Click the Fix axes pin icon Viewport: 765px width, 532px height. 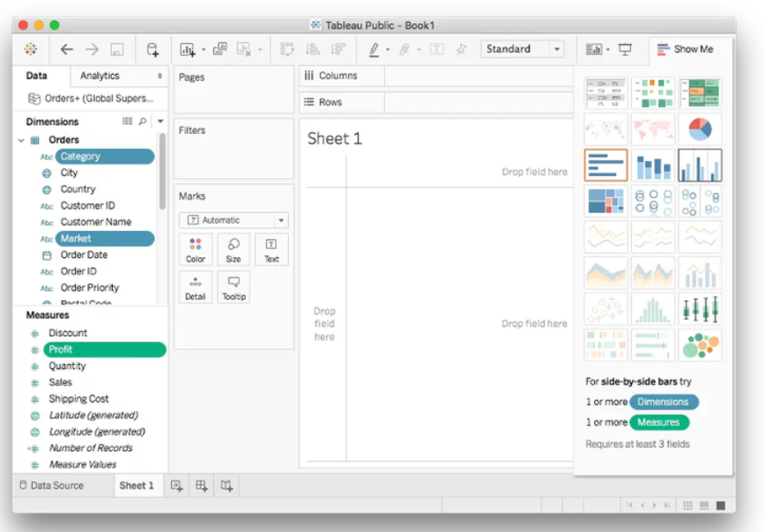(x=461, y=49)
